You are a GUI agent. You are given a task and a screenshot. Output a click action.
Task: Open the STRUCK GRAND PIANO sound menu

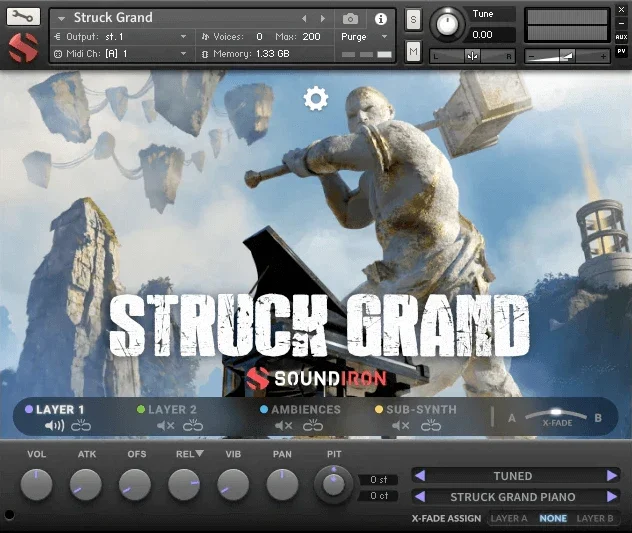coord(513,497)
